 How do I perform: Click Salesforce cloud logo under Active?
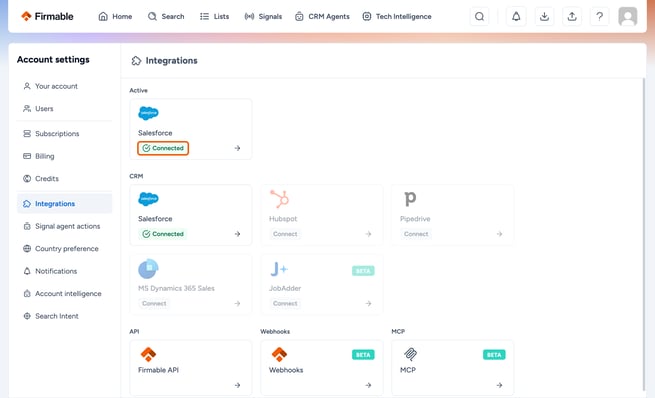coord(148,113)
